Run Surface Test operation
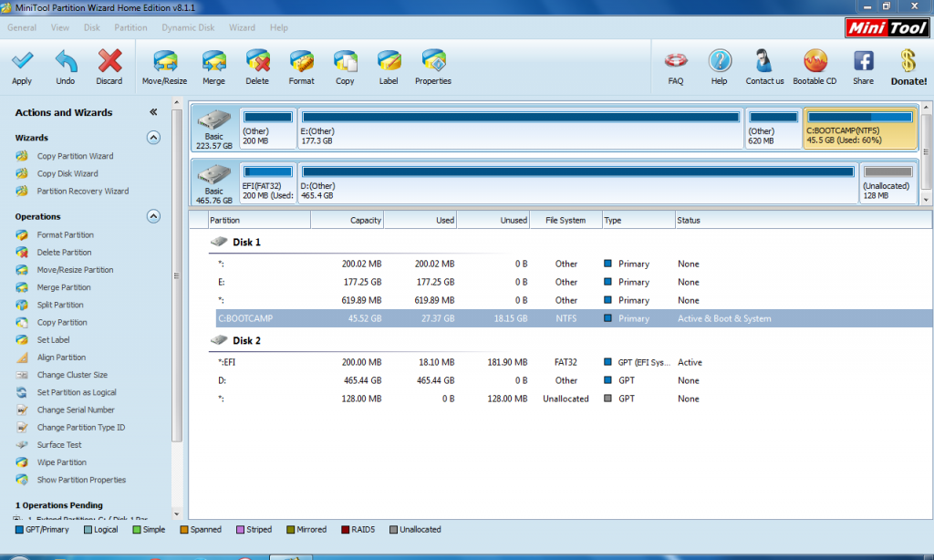934x560 pixels. pyautogui.click(x=59, y=445)
